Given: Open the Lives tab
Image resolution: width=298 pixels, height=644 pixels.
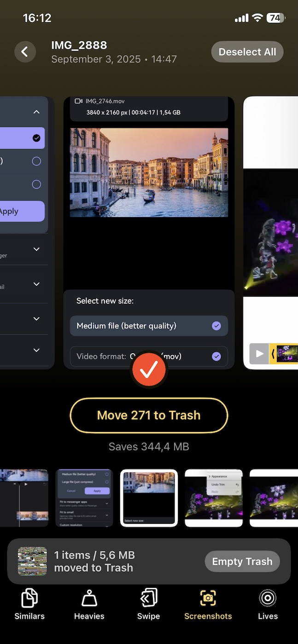Looking at the screenshot, I should 268,604.
